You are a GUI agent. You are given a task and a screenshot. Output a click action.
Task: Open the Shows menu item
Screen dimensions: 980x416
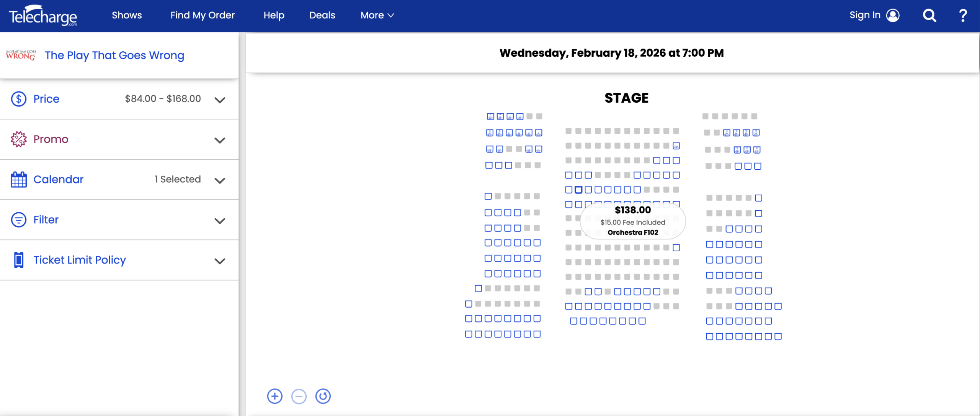(127, 15)
